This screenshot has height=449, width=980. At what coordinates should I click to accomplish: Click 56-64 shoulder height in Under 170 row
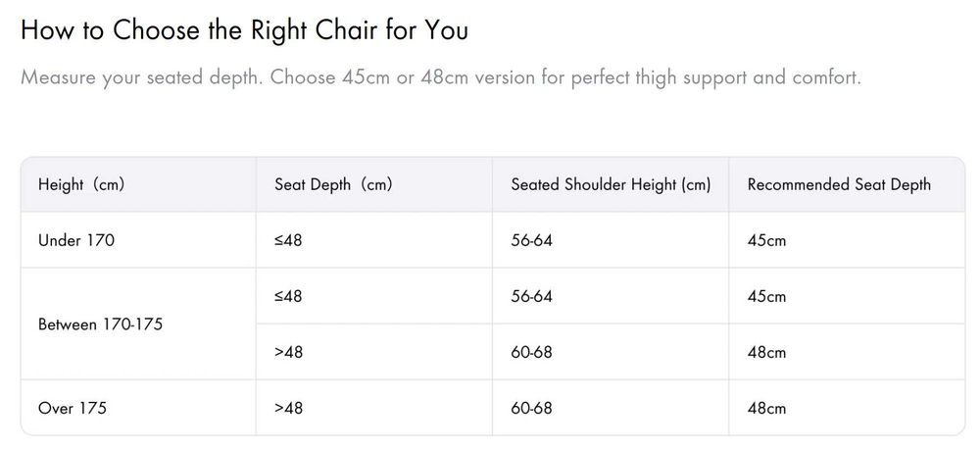coord(531,240)
